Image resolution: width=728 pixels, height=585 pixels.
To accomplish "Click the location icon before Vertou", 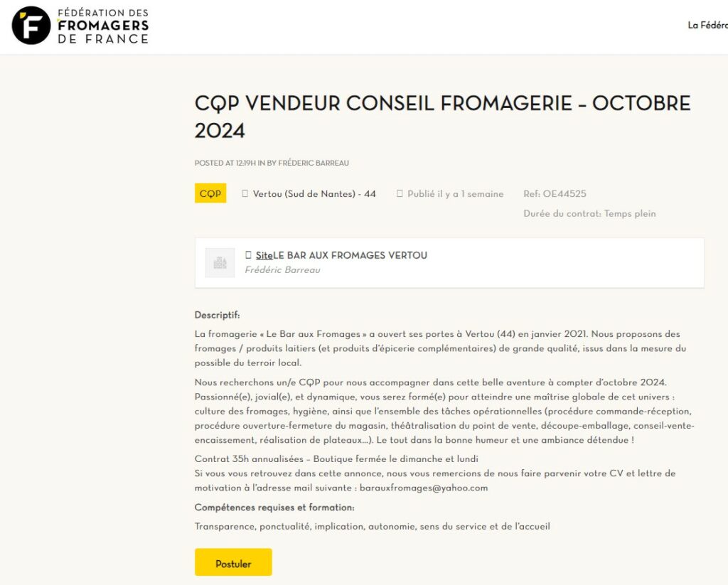I will (245, 193).
